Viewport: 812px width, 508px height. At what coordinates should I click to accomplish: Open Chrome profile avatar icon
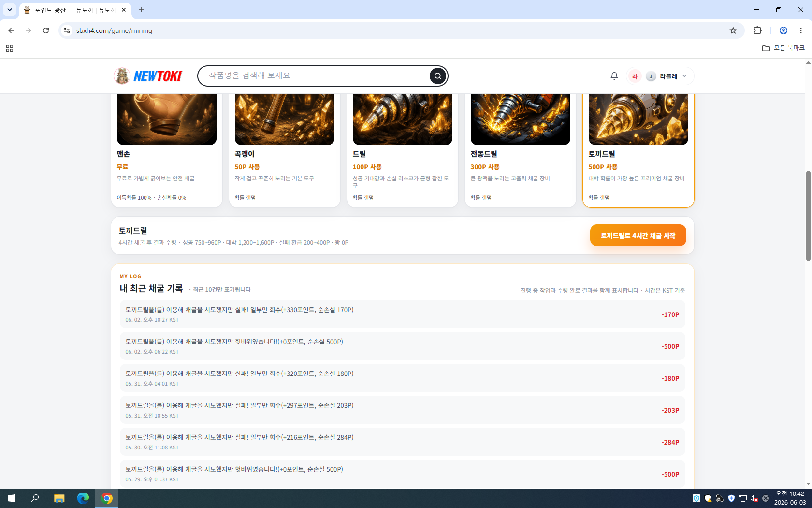783,30
